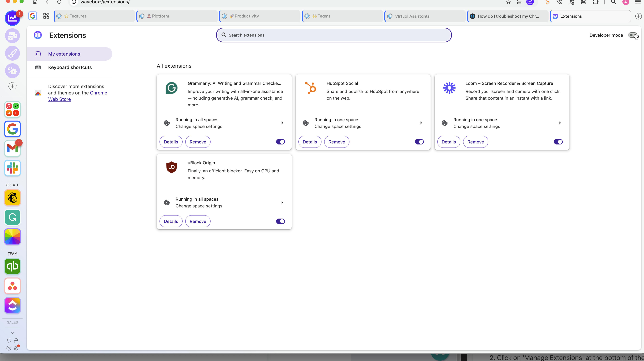Remove the uBlock Origin extension
This screenshot has height=361, width=644.
(198, 221)
